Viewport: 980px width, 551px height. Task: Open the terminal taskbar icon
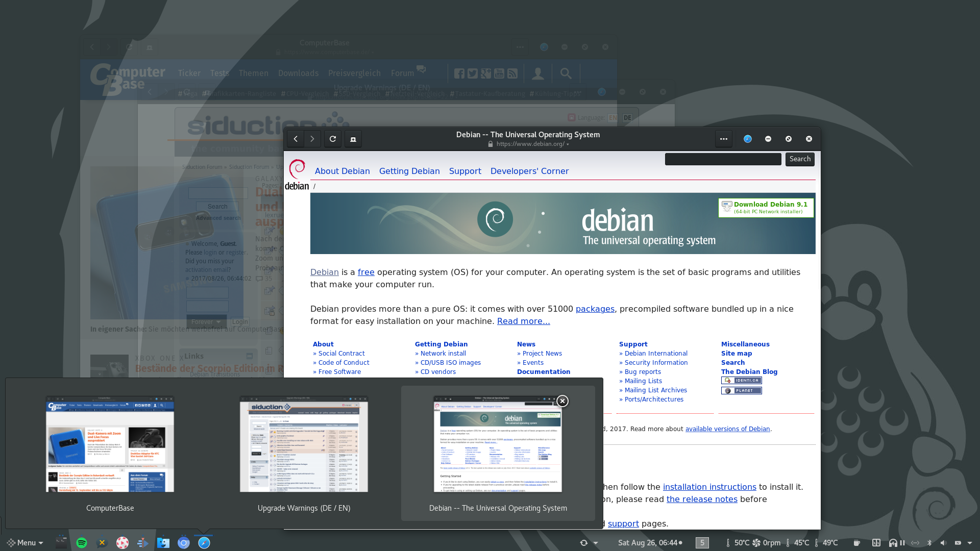(x=61, y=543)
